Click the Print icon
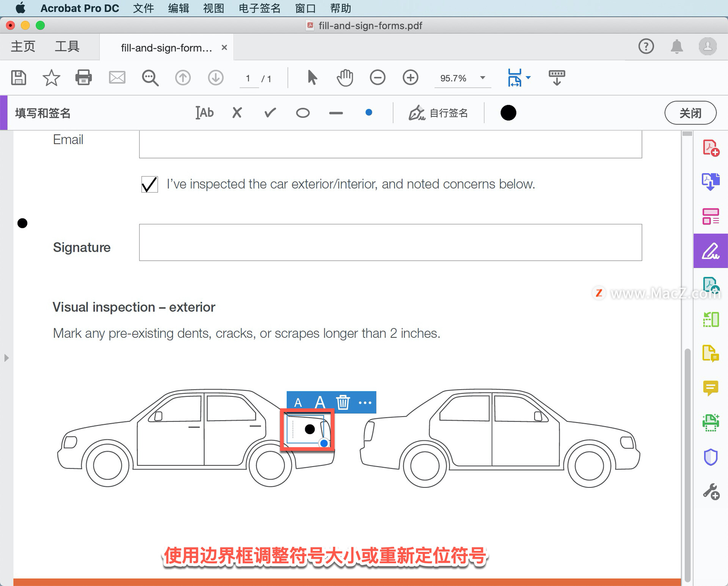Screen dimensions: 728x586 [83, 78]
